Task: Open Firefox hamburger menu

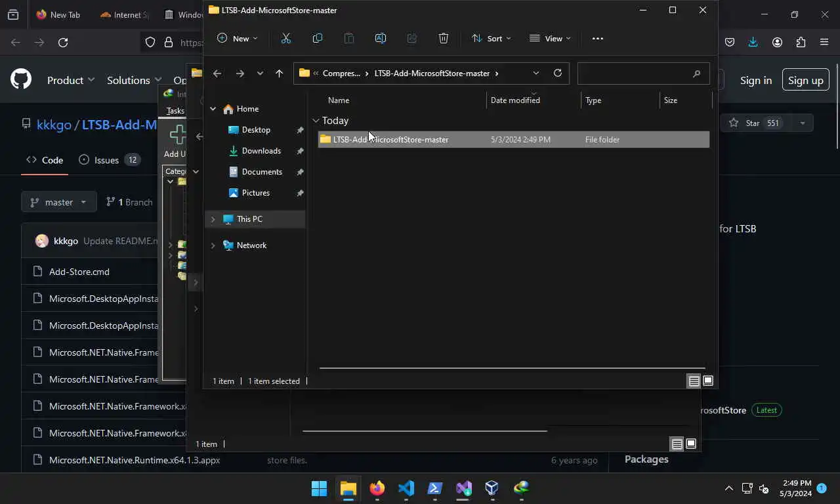Action: click(824, 42)
